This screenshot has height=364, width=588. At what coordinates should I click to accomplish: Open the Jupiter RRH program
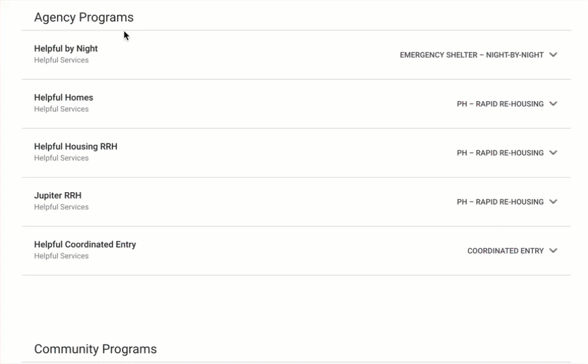click(58, 195)
